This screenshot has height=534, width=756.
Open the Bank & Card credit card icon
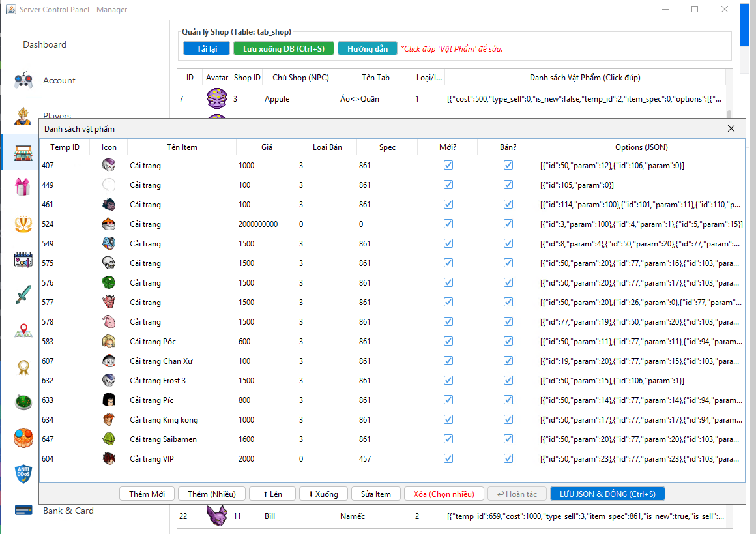click(x=23, y=511)
